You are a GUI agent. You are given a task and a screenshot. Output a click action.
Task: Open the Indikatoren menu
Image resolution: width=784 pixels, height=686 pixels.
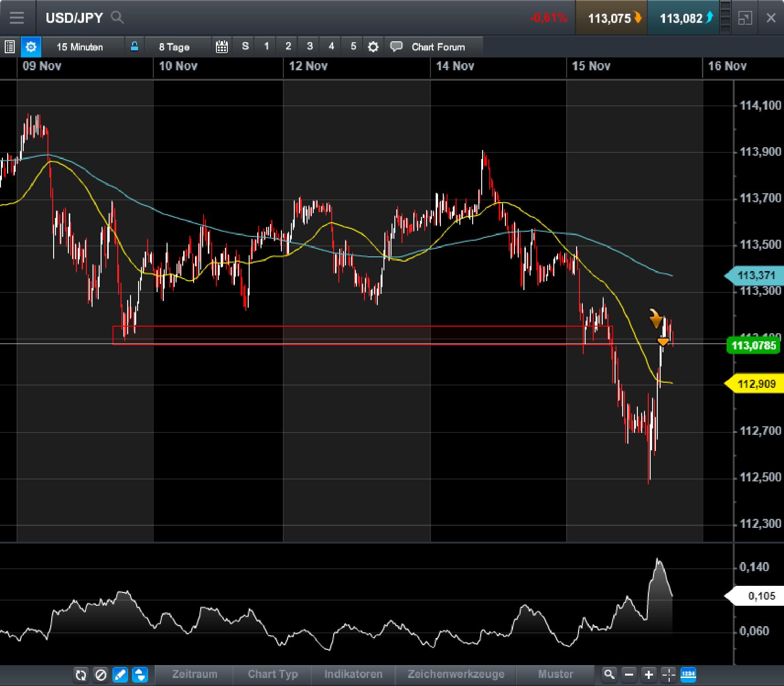[353, 674]
